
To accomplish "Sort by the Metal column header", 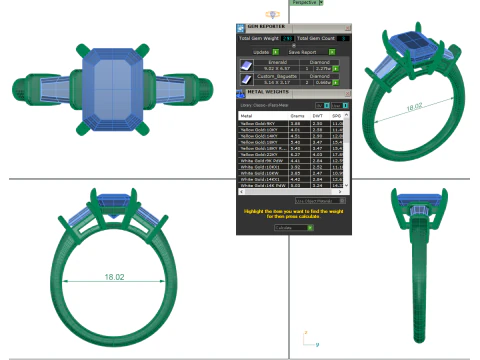I will tap(263, 116).
